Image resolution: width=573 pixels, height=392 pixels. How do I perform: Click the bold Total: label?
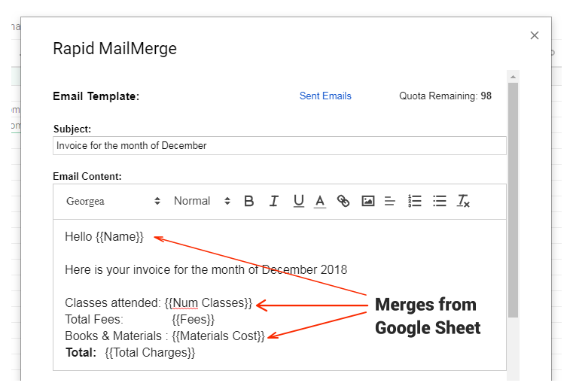(x=81, y=353)
